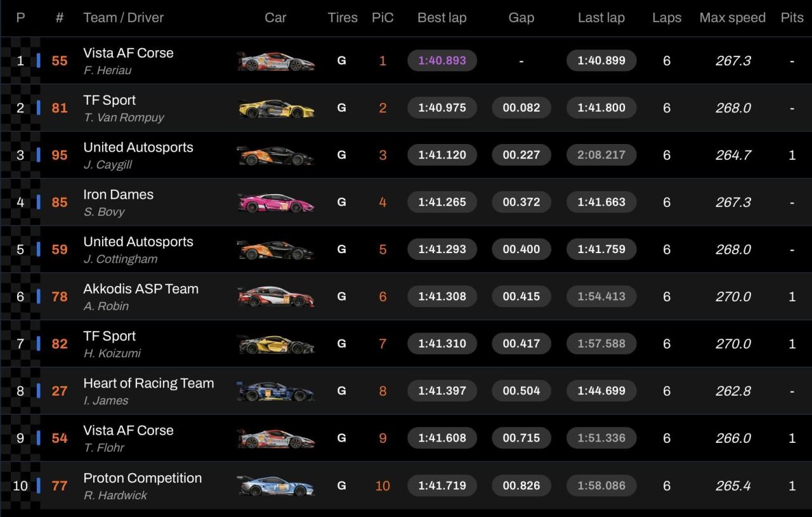Click the pink Iron Dames car image

point(275,202)
